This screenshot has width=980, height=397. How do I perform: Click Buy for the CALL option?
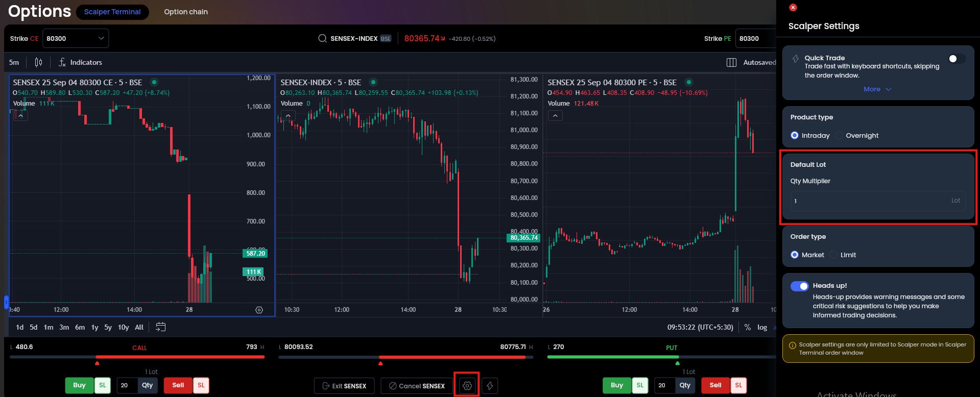click(x=79, y=385)
